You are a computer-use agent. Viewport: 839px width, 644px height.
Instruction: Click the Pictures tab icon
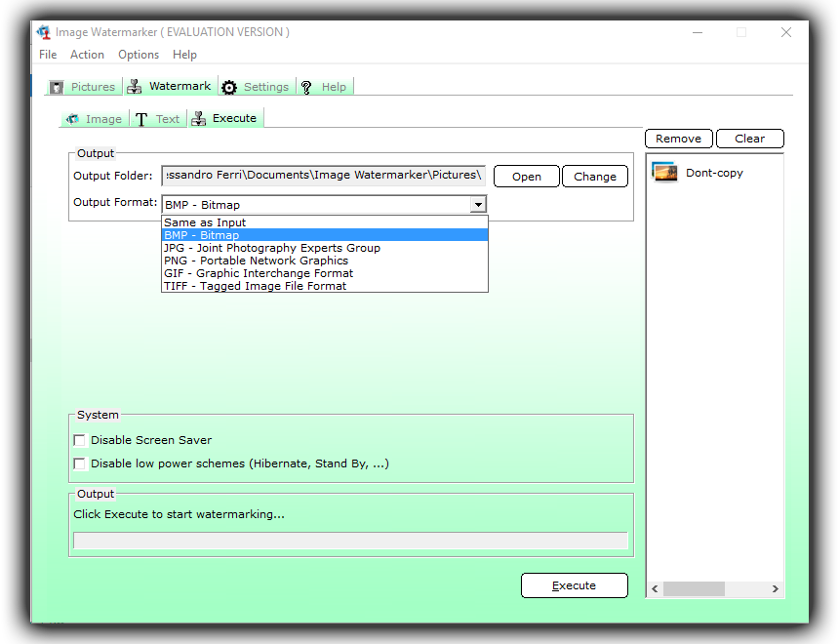click(x=57, y=87)
